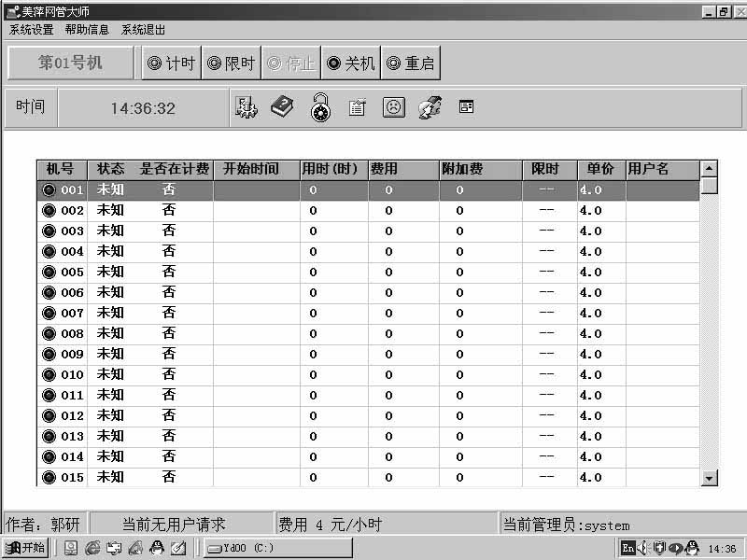Screen dimensions: 747x560
Task: Click the 重启 restart button
Action: click(411, 64)
